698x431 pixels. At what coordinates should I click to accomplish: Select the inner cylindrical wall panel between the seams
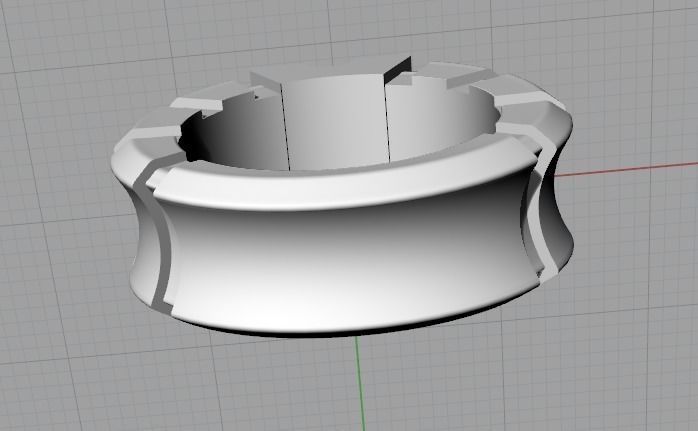tap(335, 123)
